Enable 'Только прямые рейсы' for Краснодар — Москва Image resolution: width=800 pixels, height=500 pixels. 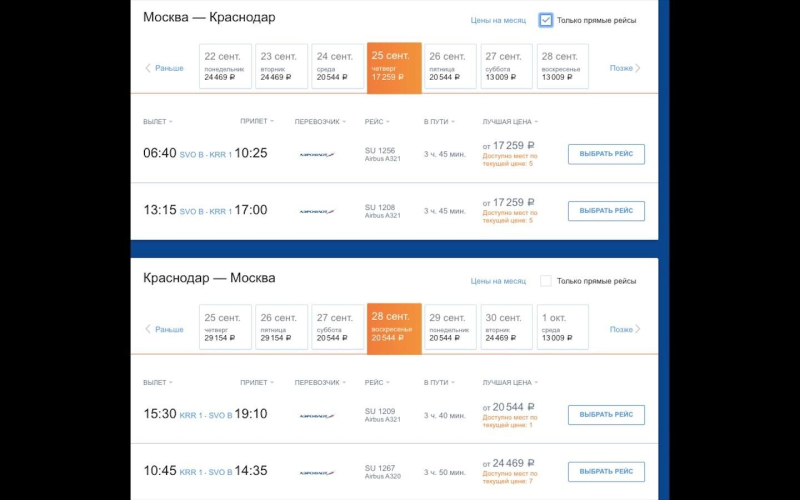pos(546,281)
